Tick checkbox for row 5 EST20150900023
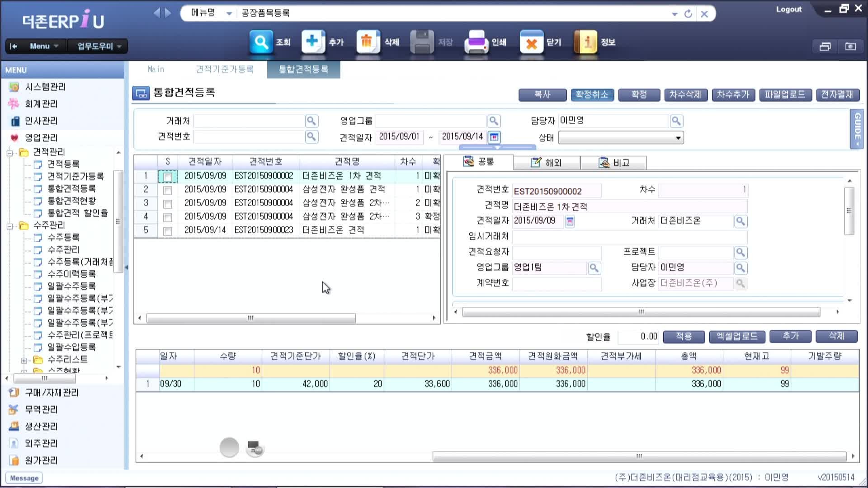The image size is (868, 488). 168,231
